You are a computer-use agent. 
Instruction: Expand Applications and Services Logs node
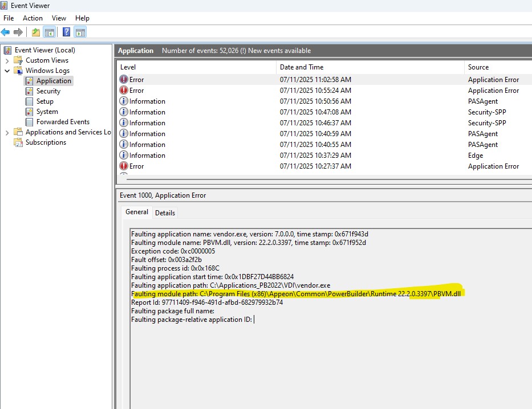click(7, 132)
